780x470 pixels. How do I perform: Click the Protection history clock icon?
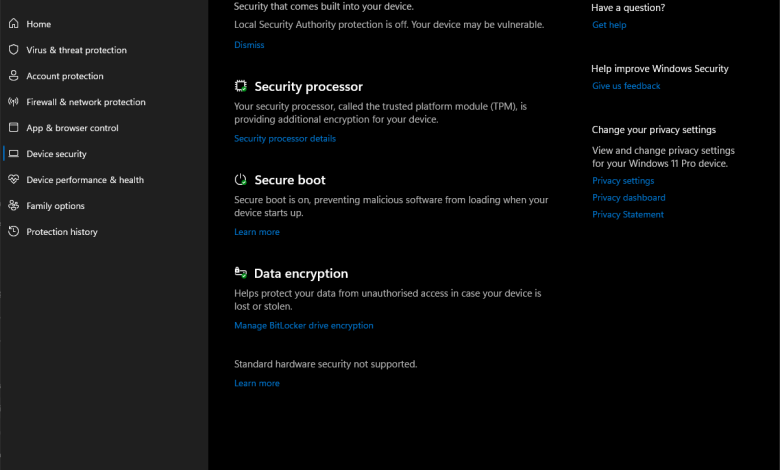tap(14, 232)
